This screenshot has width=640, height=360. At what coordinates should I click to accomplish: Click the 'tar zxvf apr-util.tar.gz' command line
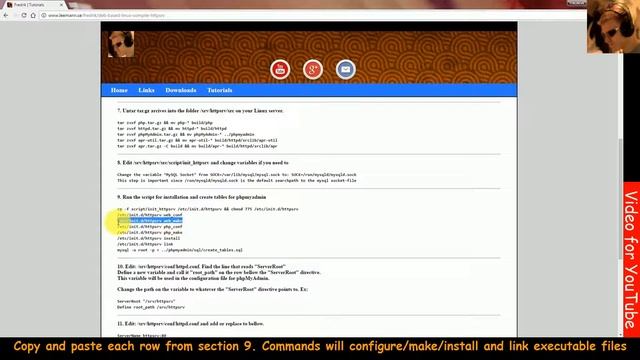tap(197, 140)
